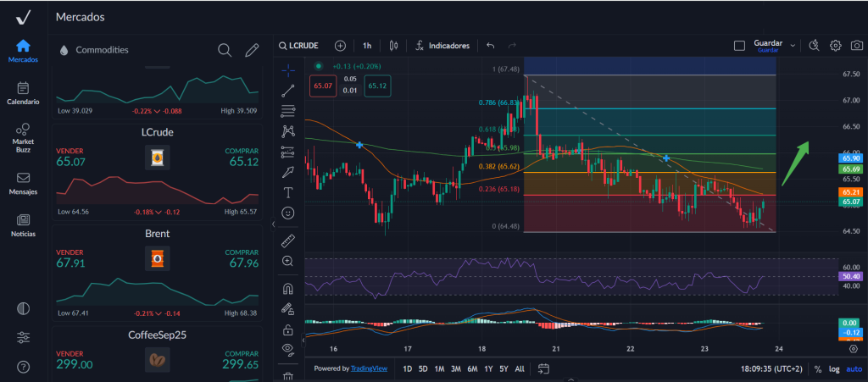The width and height of the screenshot is (868, 382).
Task: Edit the Commodities watchlist with the pencil
Action: tap(252, 50)
